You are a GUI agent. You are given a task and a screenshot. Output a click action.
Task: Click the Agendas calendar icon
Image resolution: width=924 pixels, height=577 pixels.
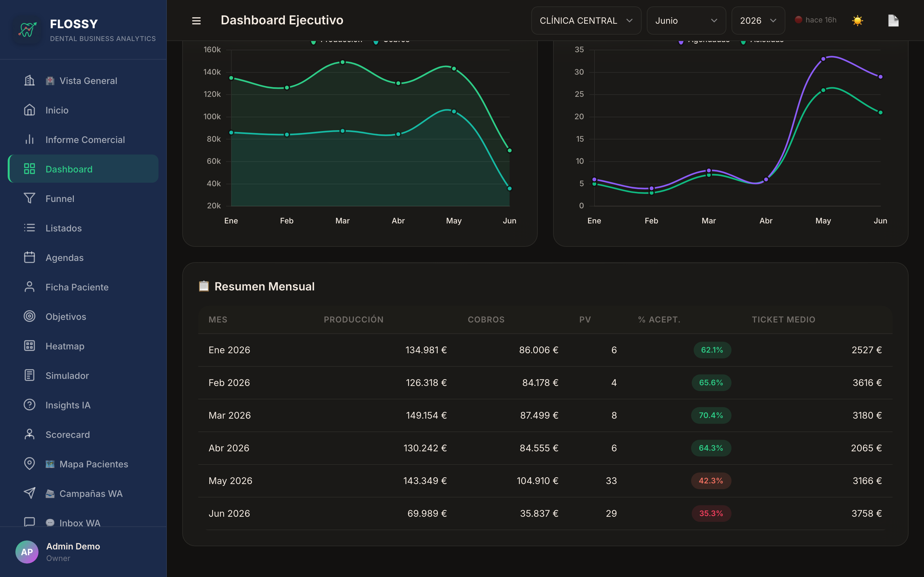[x=30, y=257]
